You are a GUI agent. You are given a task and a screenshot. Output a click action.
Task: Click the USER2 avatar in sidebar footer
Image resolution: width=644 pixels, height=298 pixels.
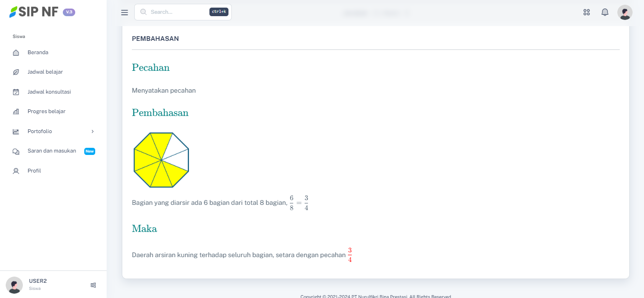pyautogui.click(x=14, y=285)
